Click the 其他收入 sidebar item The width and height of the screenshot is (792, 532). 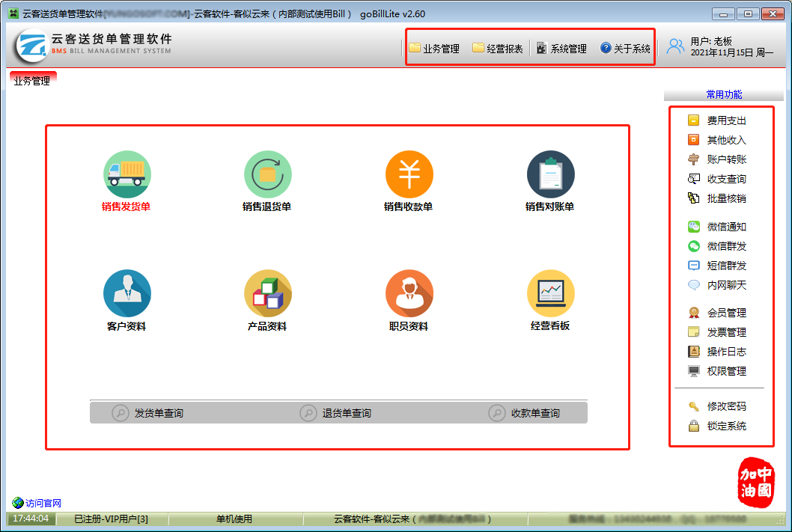point(716,140)
